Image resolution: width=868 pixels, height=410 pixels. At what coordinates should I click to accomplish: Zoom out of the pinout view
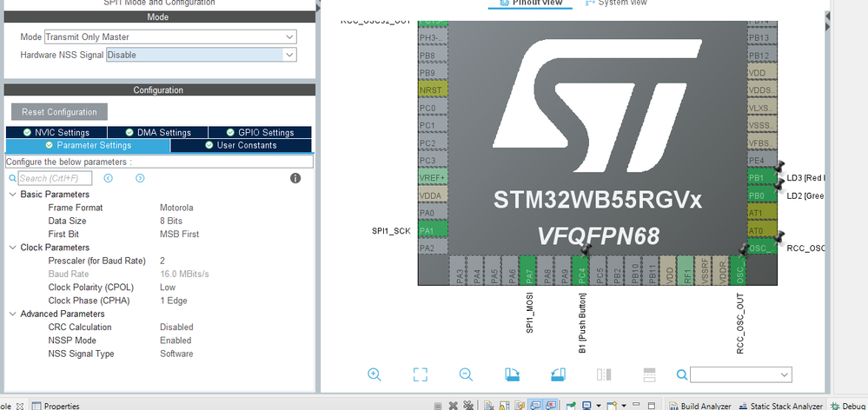(x=466, y=374)
